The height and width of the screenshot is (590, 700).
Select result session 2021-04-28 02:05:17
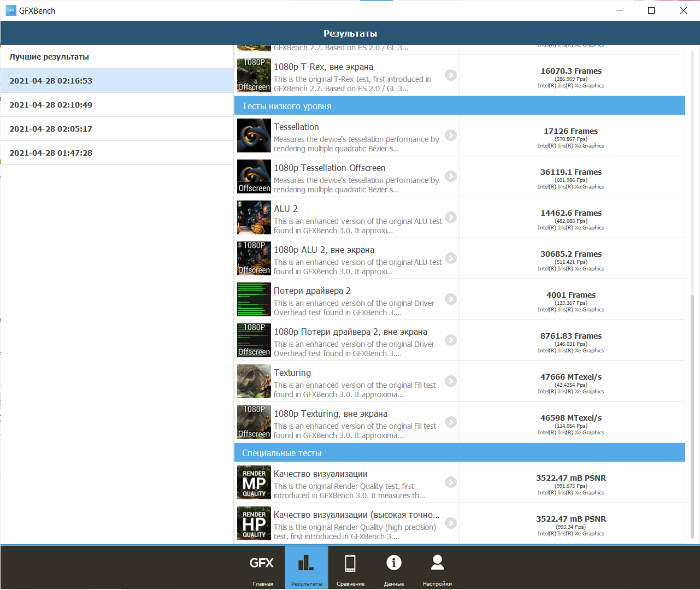(x=117, y=129)
